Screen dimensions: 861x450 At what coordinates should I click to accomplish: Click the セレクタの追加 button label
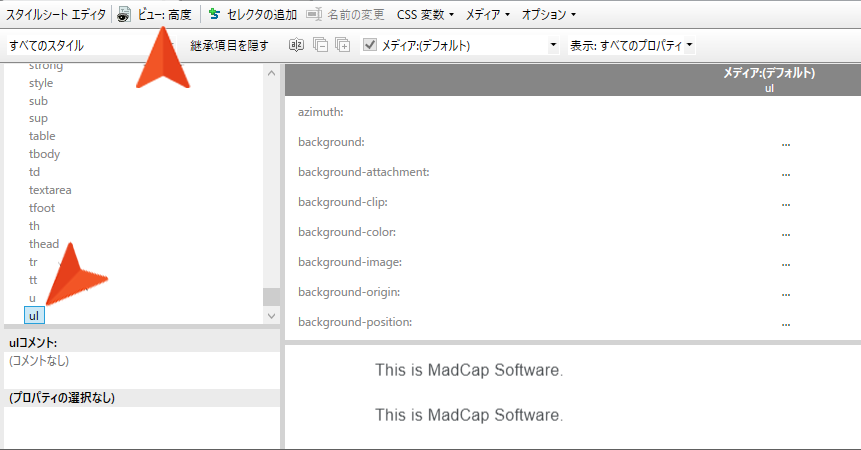261,15
